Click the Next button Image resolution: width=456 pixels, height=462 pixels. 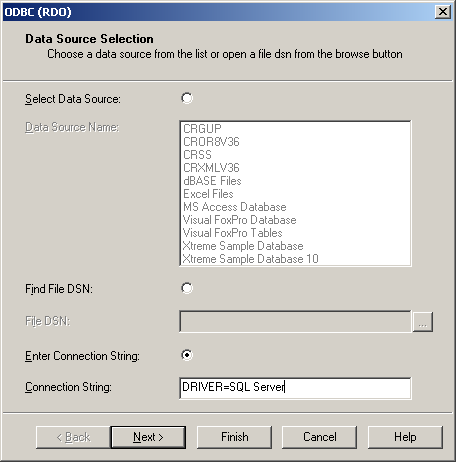pos(148,437)
